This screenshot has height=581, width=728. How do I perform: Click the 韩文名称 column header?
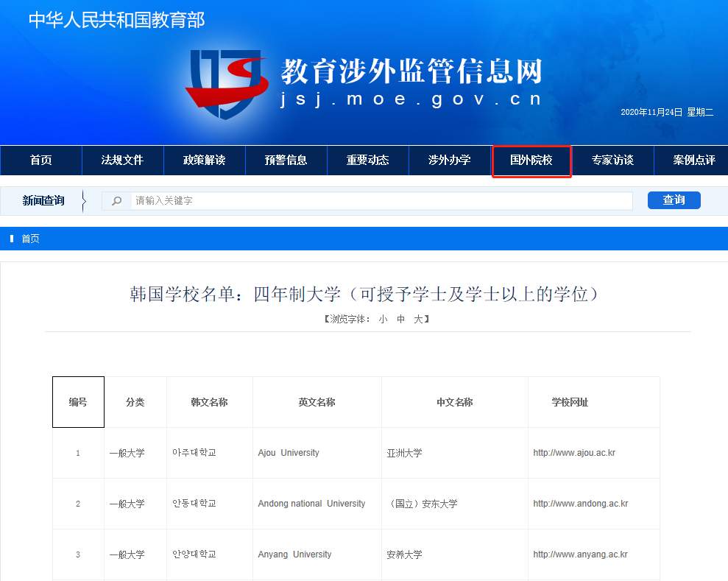point(209,402)
